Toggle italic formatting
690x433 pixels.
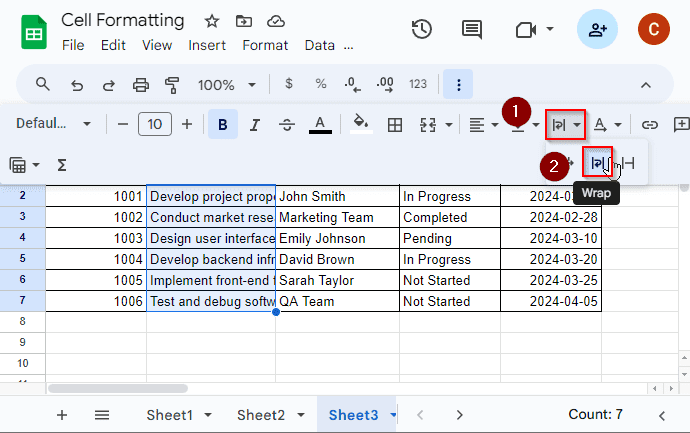tap(254, 125)
